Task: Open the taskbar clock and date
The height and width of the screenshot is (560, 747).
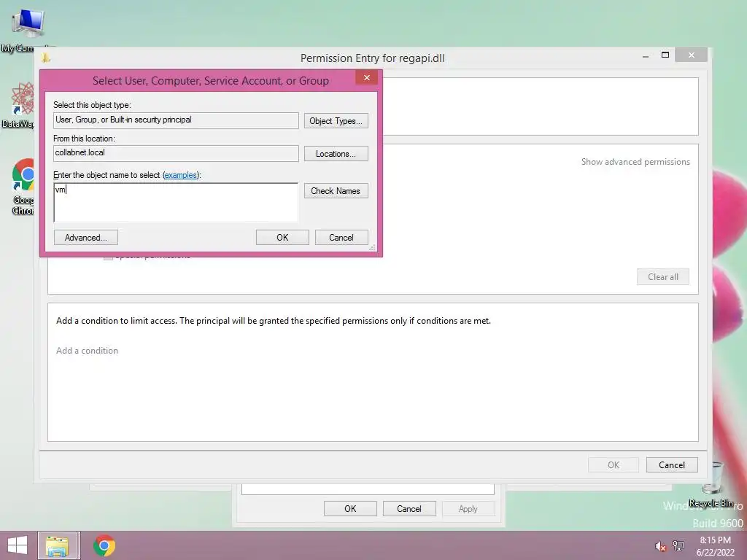Action: 716,546
